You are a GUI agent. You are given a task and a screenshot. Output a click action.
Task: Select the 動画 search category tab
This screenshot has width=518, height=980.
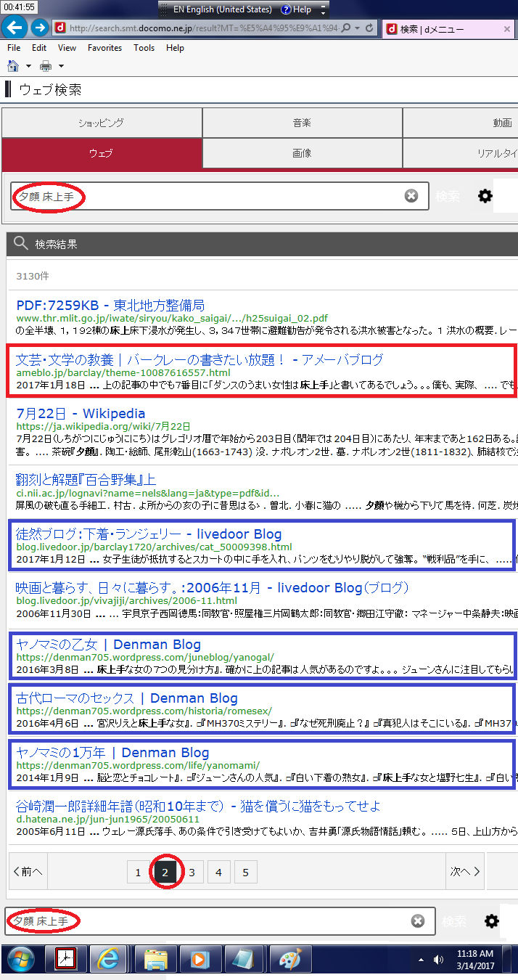pos(461,123)
